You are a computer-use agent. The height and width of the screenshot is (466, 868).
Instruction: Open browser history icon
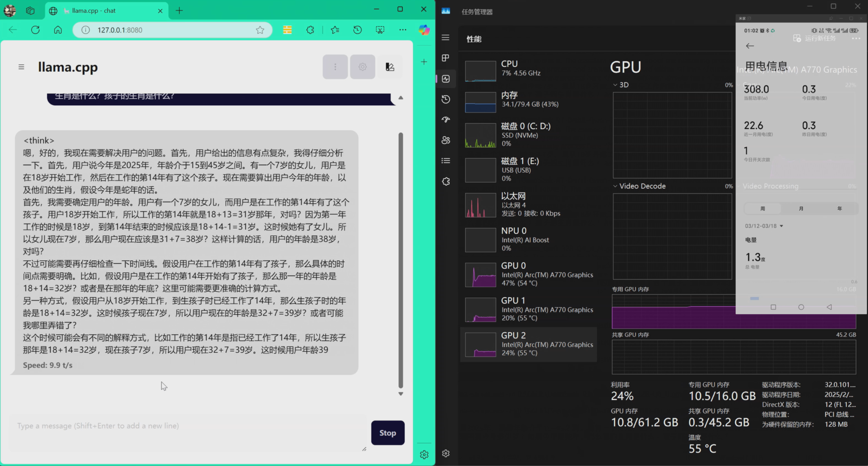point(357,30)
